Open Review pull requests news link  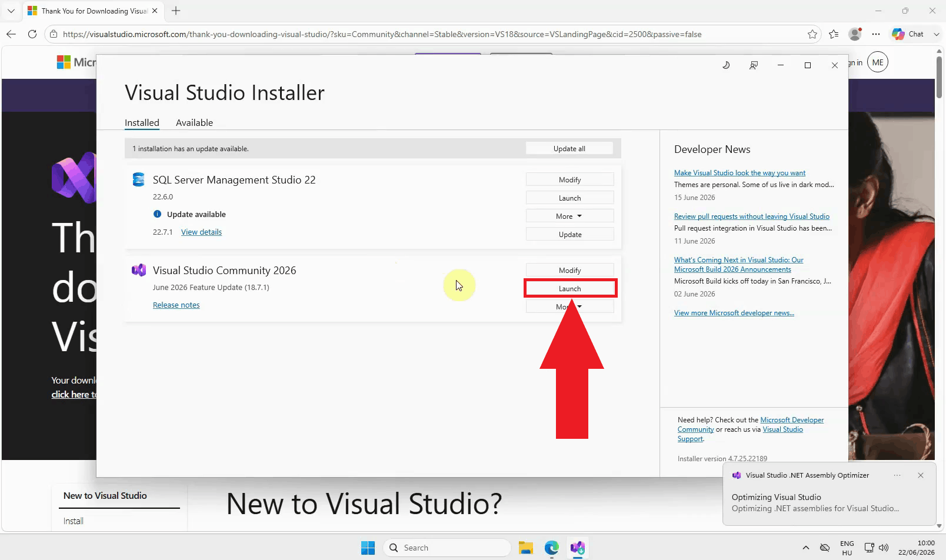click(752, 216)
